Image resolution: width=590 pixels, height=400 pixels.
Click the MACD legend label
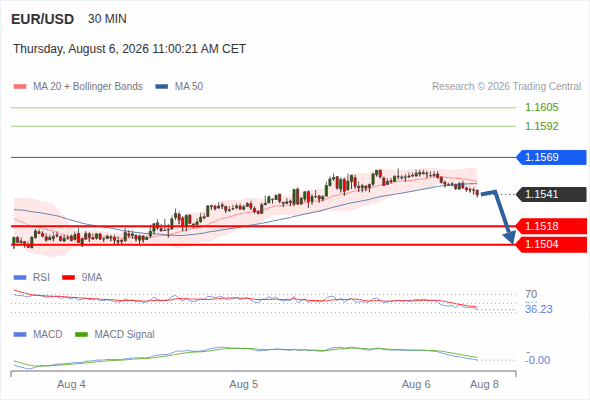coord(47,335)
